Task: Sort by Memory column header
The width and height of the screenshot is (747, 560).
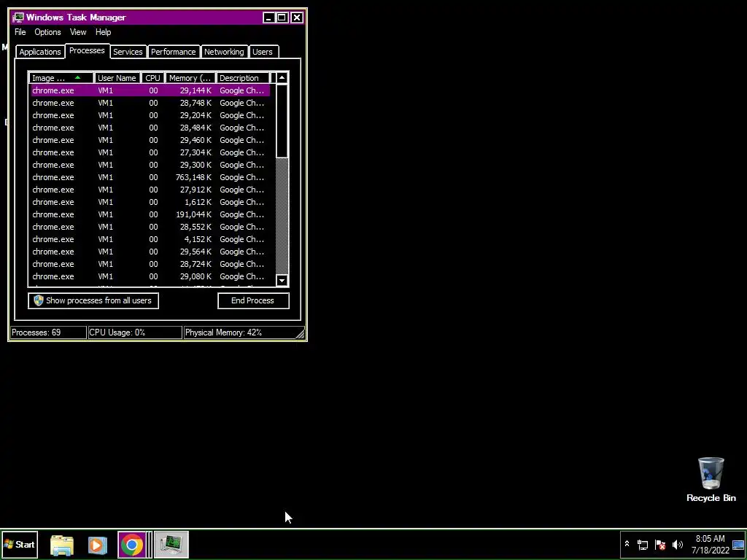Action: click(190, 78)
